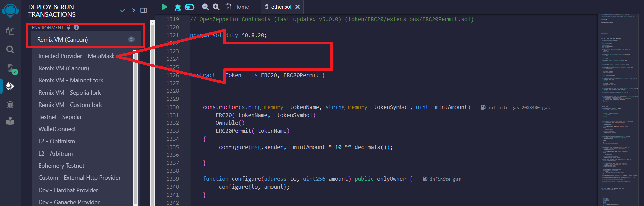Select Dev - Hardhat Provider option
This screenshot has height=206, width=644.
[x=68, y=190]
